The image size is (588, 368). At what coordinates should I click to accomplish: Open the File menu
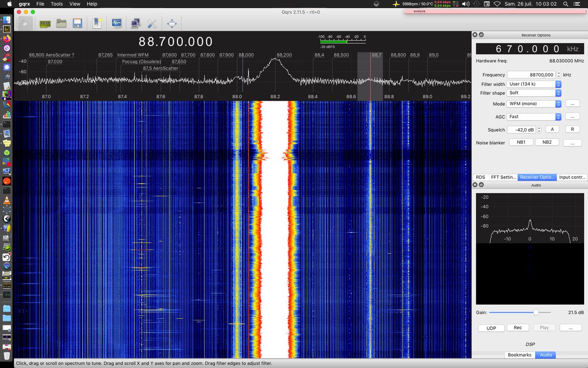click(x=40, y=3)
